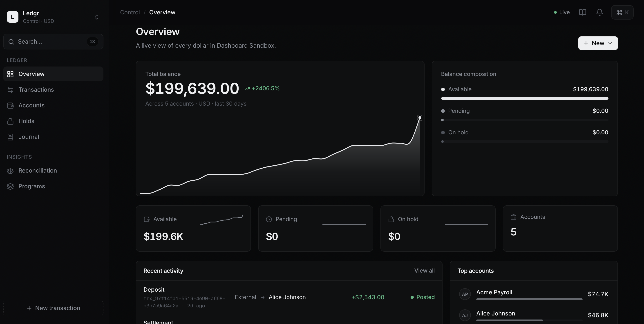Click the magnifier icon in Search

click(11, 42)
